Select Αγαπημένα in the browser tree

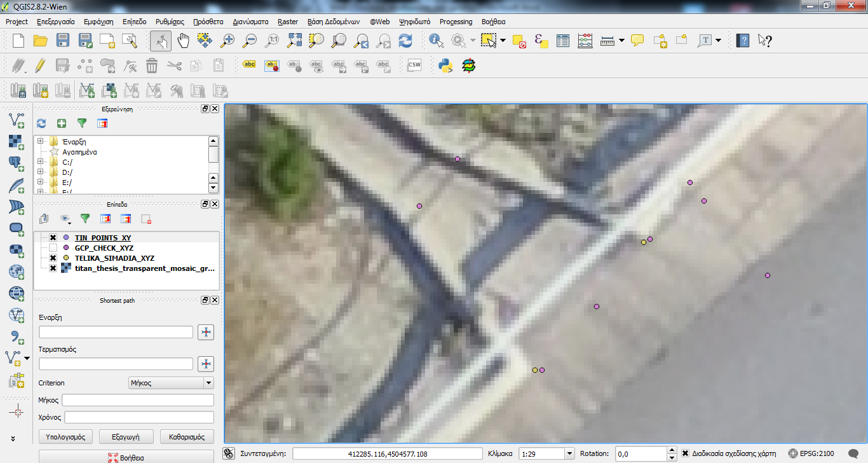click(79, 152)
